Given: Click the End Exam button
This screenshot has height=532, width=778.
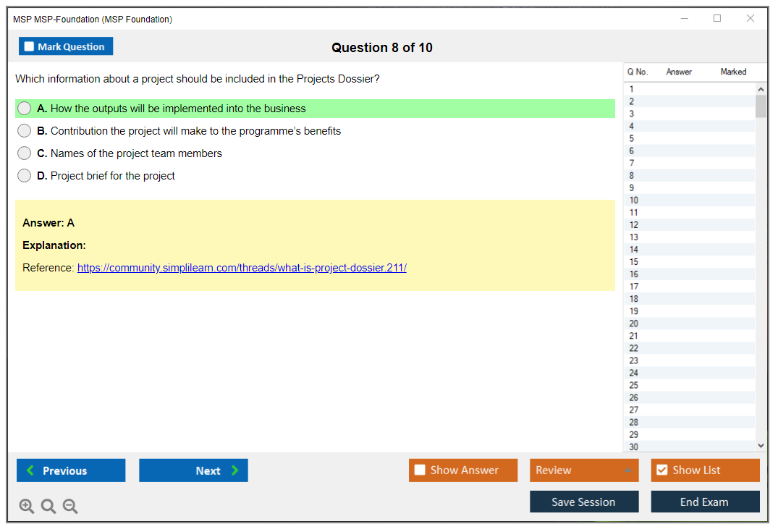Looking at the screenshot, I should (705, 502).
